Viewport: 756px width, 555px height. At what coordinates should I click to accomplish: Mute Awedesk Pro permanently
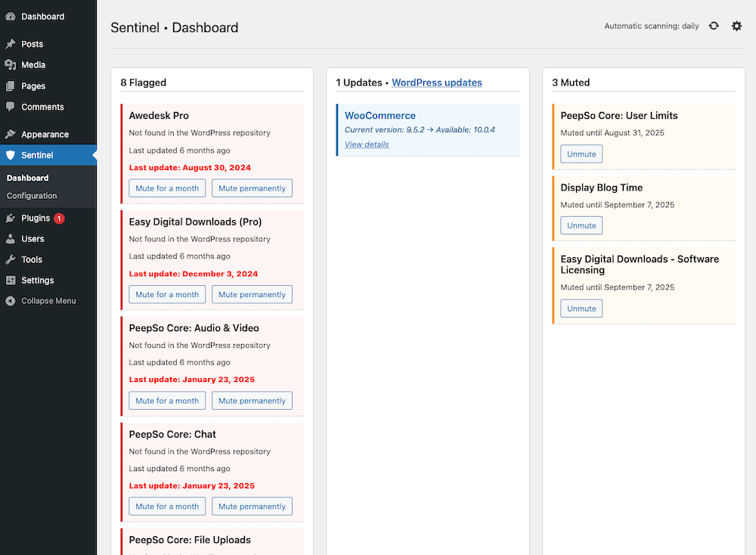(253, 188)
